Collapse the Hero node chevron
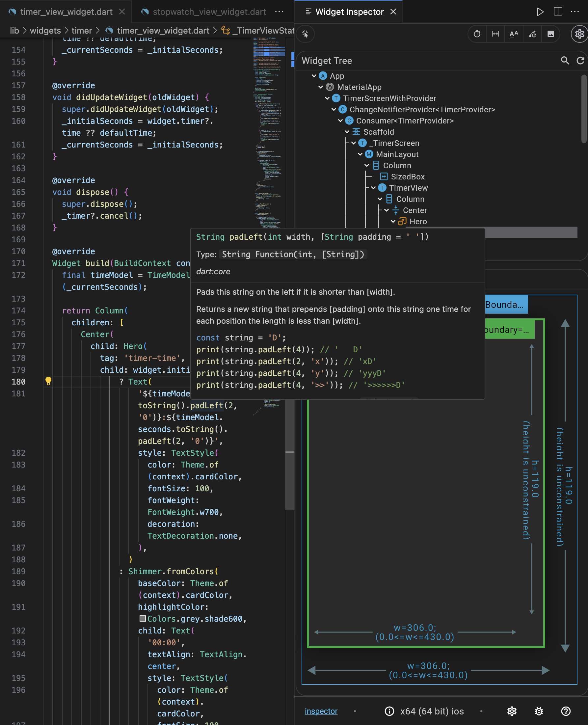This screenshot has height=725, width=588. pos(393,221)
